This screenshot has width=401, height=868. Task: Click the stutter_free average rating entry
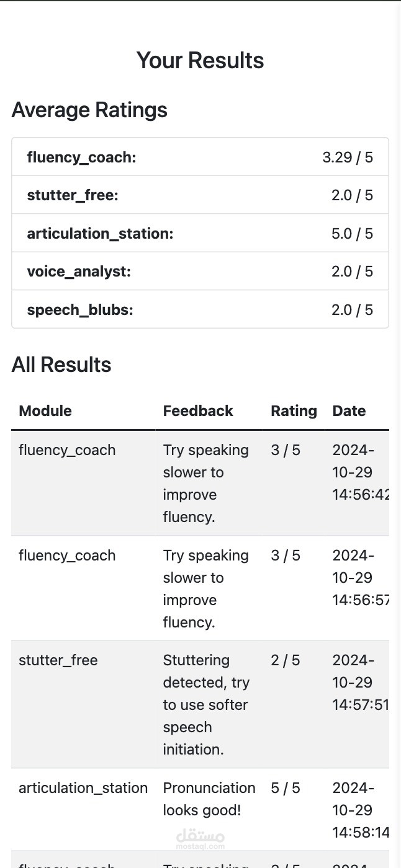pos(200,195)
